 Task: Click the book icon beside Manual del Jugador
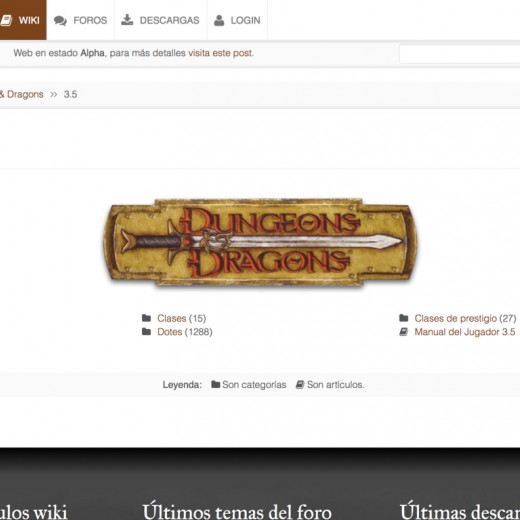(x=403, y=332)
